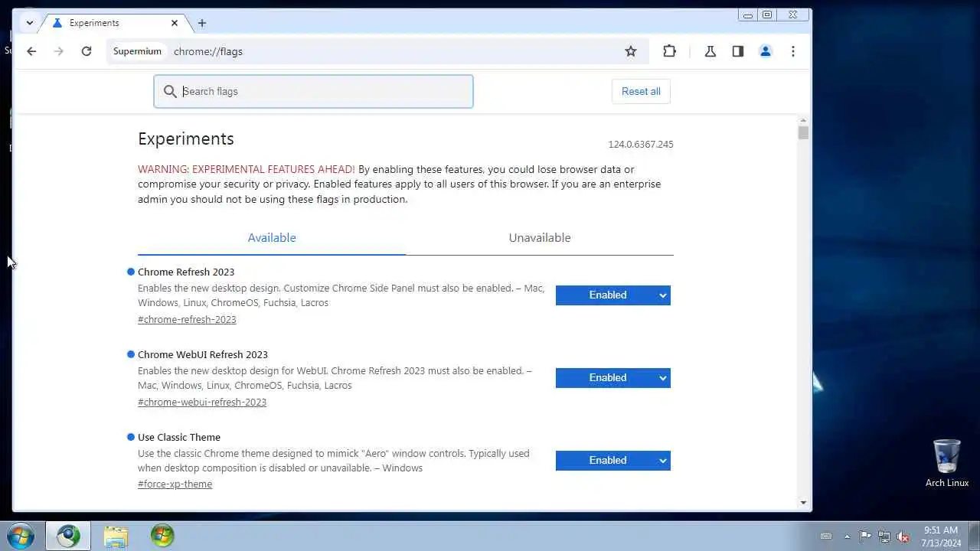Open the Chrome Labs flask icon

click(x=710, y=51)
